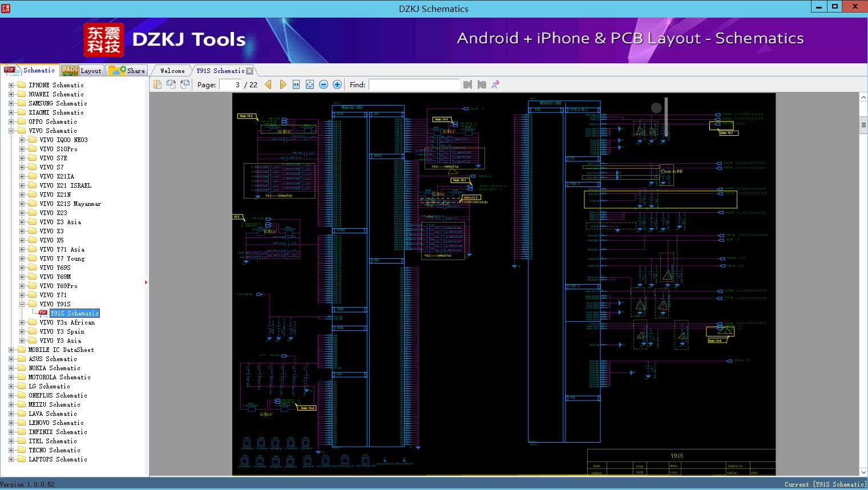Expand the VIVO Y3s African folder
This screenshot has height=490, width=868.
[x=22, y=322]
